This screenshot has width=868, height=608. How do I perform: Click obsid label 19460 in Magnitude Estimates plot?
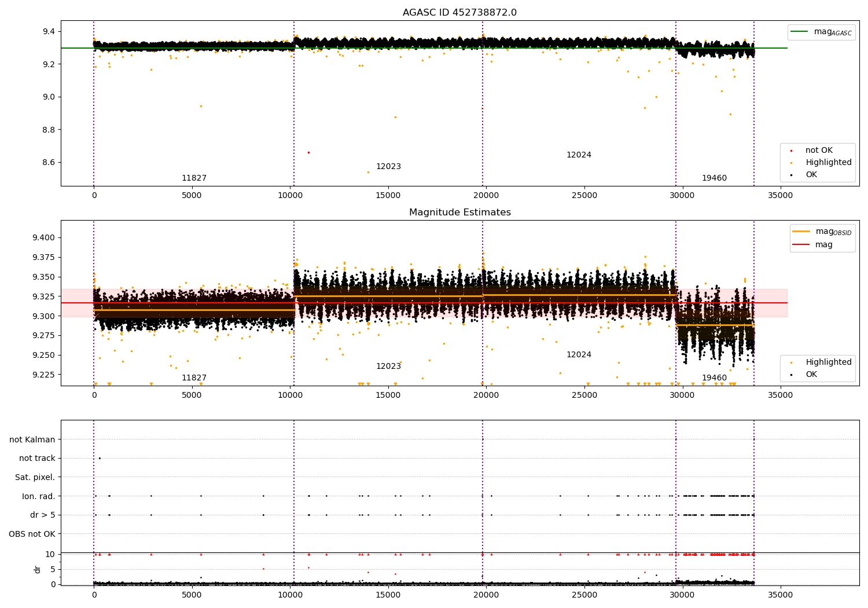714,378
